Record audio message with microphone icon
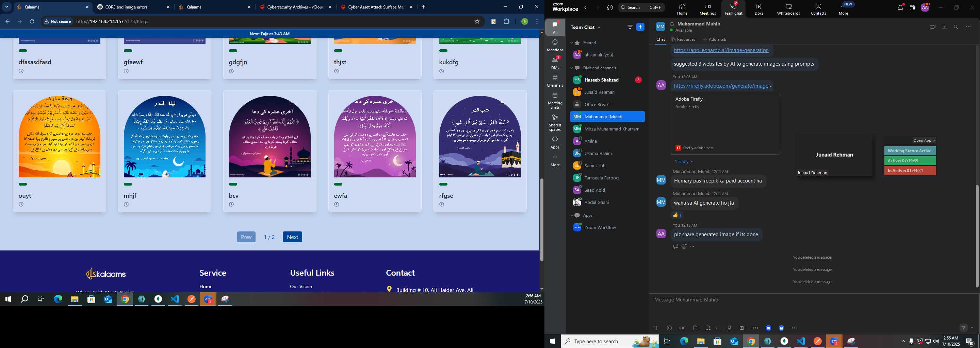 (x=729, y=328)
